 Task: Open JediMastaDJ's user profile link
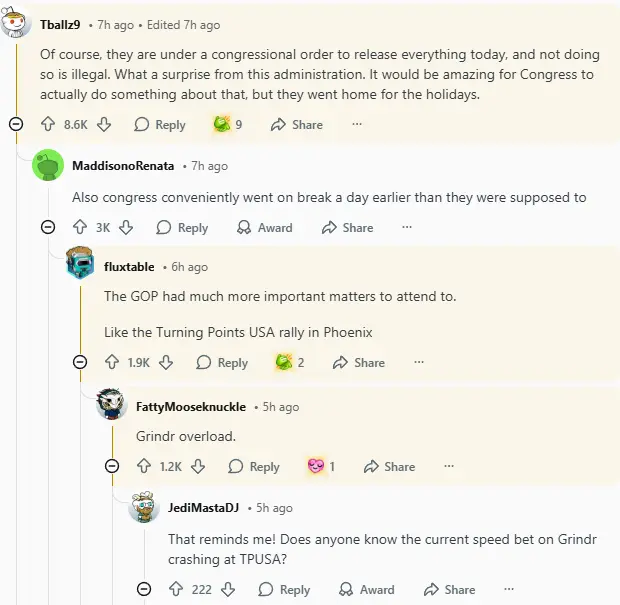(x=203, y=508)
